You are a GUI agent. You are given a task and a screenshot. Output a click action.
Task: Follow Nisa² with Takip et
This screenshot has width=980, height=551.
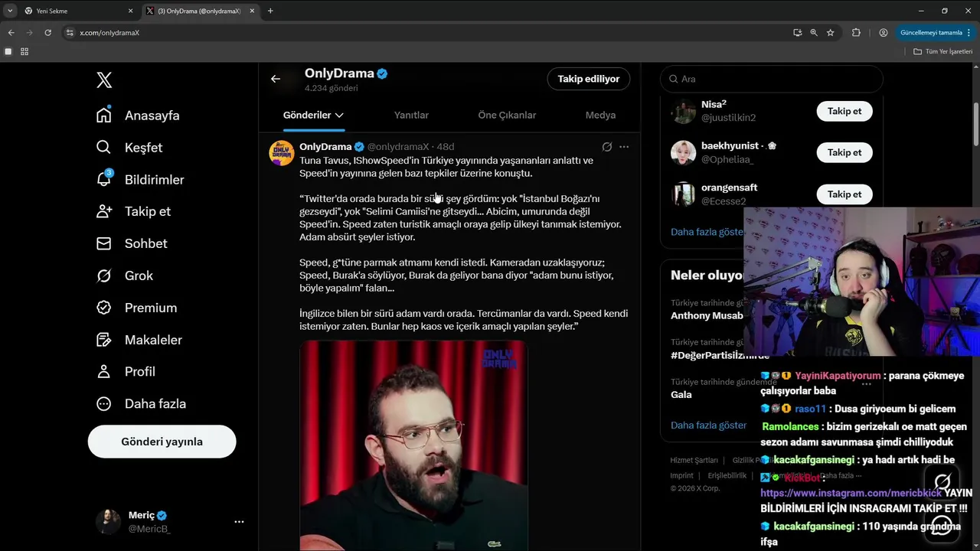click(x=844, y=111)
